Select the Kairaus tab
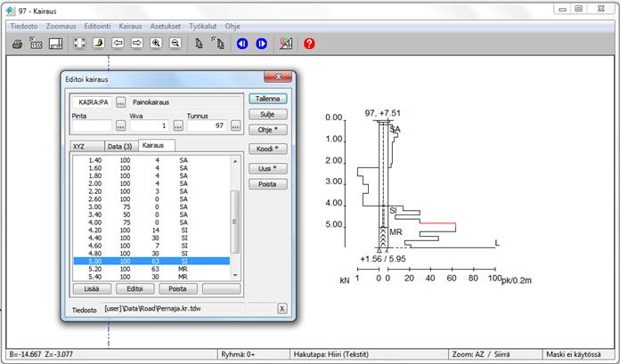The width and height of the screenshot is (620, 364). click(x=157, y=145)
